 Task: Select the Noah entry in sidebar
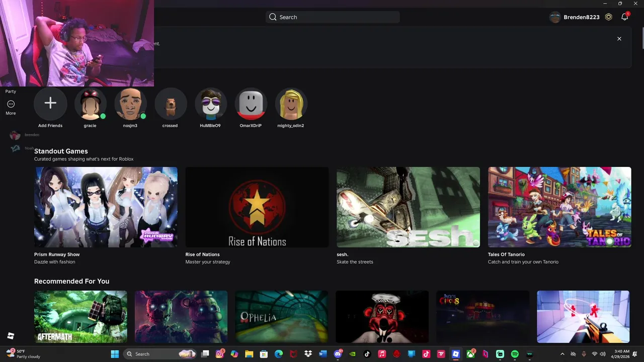(23, 148)
